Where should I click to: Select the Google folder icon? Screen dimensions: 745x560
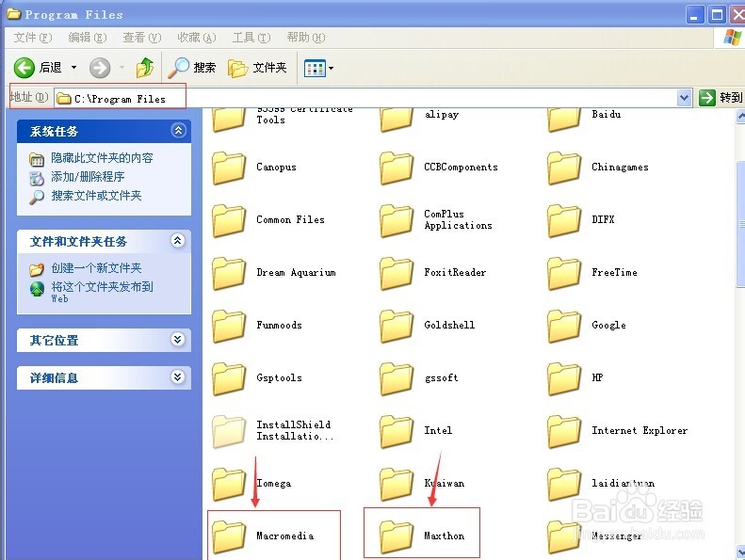[563, 326]
